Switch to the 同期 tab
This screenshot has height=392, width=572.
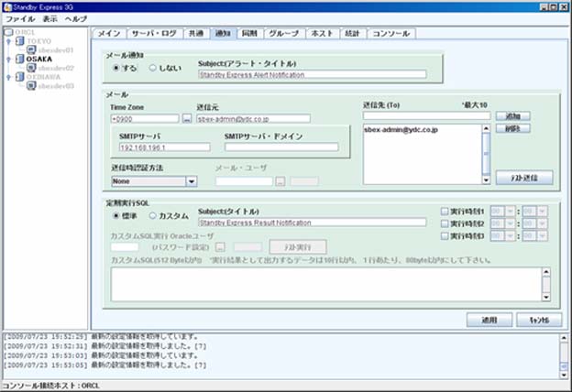tap(249, 34)
